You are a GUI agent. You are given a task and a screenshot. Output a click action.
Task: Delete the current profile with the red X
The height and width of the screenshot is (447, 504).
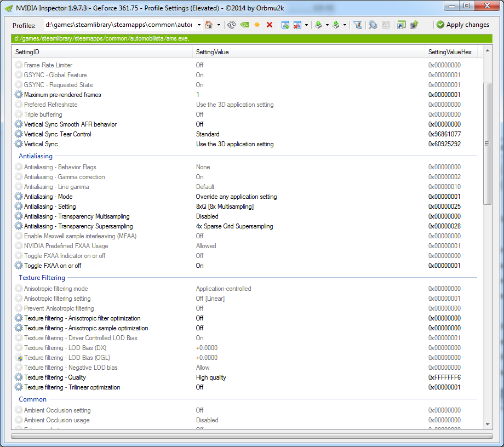270,25
